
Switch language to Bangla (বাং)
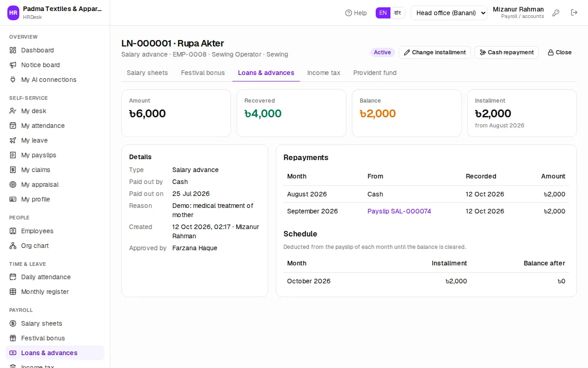(x=398, y=13)
